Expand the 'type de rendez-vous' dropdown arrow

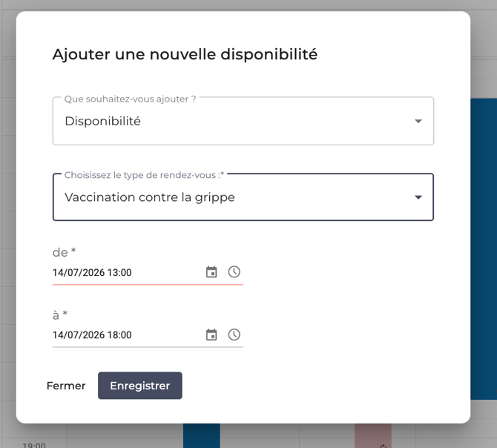[418, 197]
